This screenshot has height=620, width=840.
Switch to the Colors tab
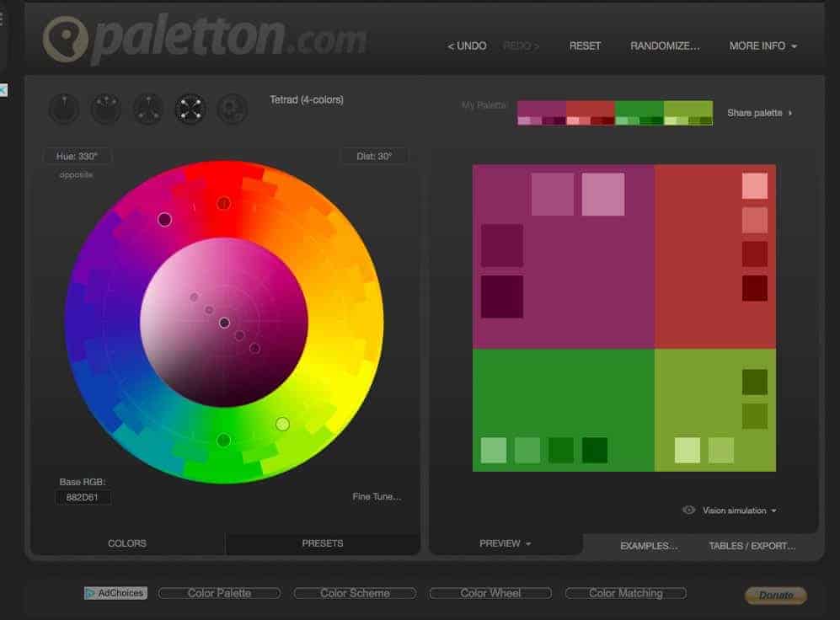[127, 543]
